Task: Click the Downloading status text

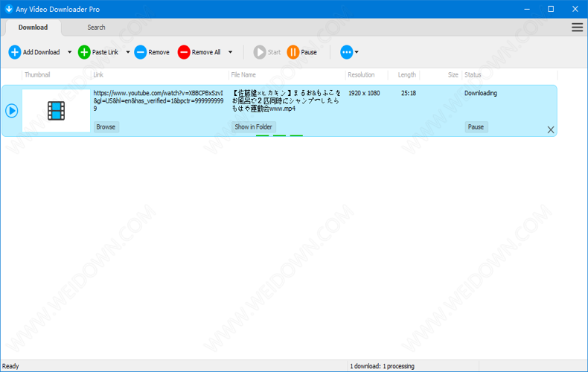Action: click(481, 93)
